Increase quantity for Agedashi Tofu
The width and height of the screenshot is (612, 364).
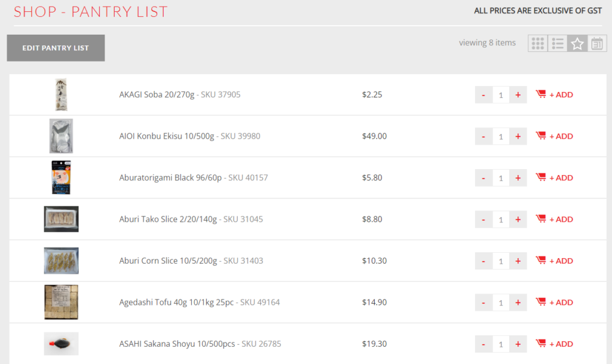[518, 303]
